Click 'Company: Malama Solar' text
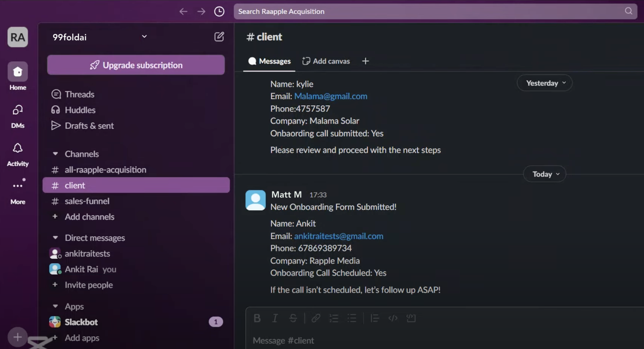The width and height of the screenshot is (644, 349). [315, 121]
